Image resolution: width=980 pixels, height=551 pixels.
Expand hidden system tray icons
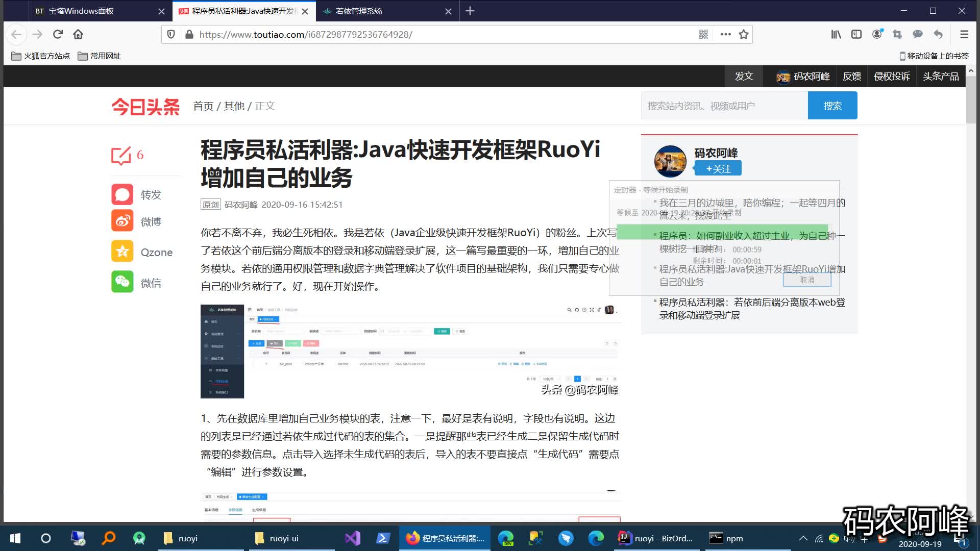coord(803,538)
